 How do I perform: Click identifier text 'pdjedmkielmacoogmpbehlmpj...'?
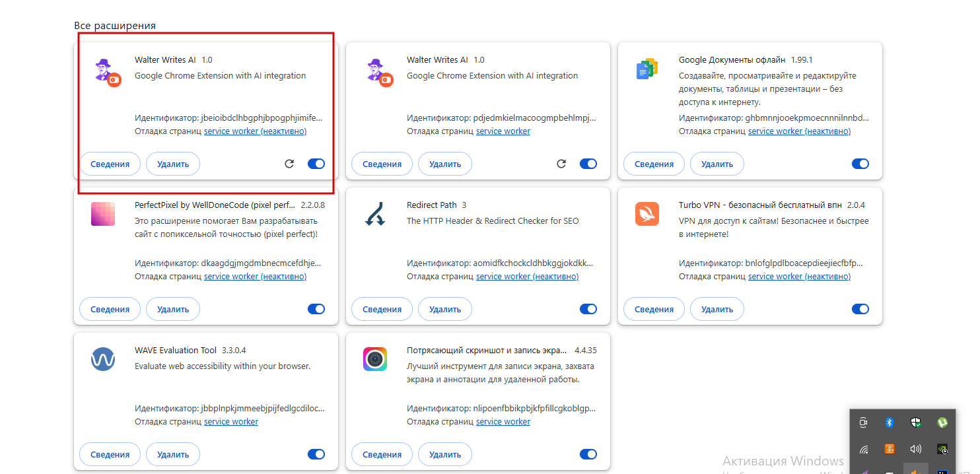point(534,118)
